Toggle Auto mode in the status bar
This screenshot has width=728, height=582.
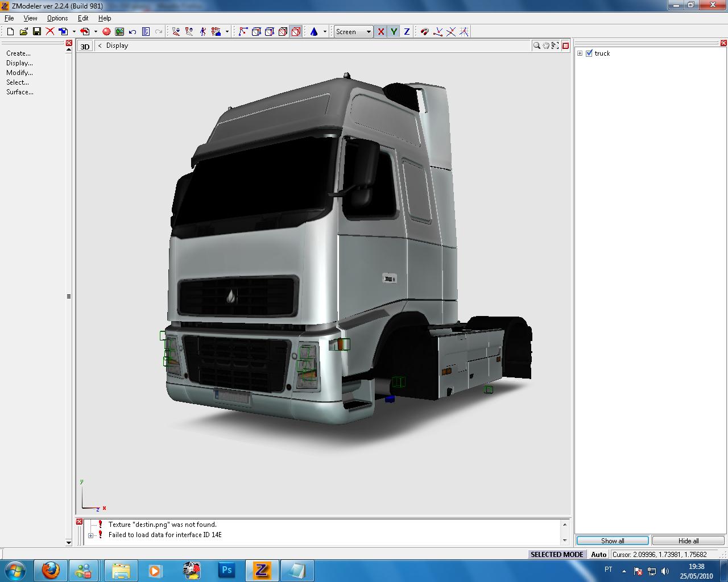pyautogui.click(x=598, y=554)
